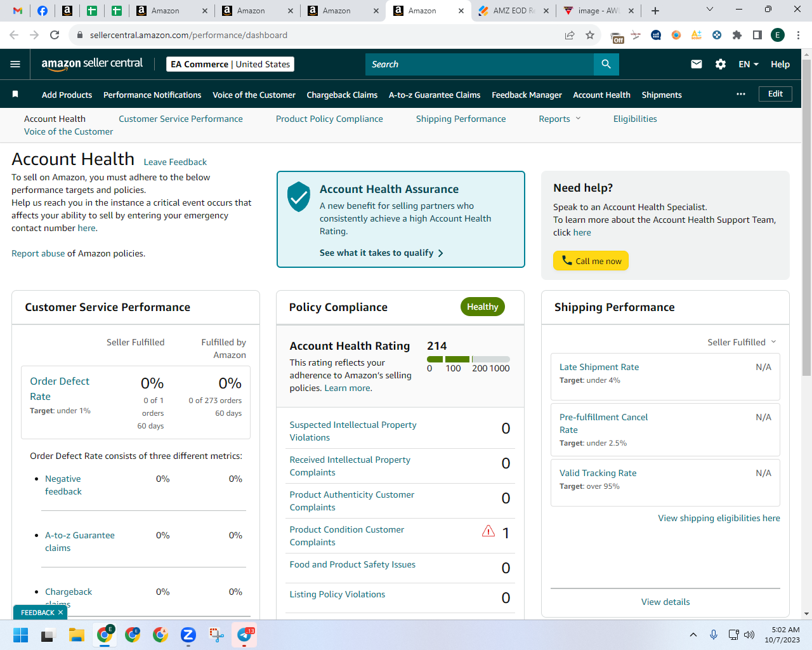Open the Seller Central settings gear
The width and height of the screenshot is (812, 650).
pyautogui.click(x=721, y=64)
